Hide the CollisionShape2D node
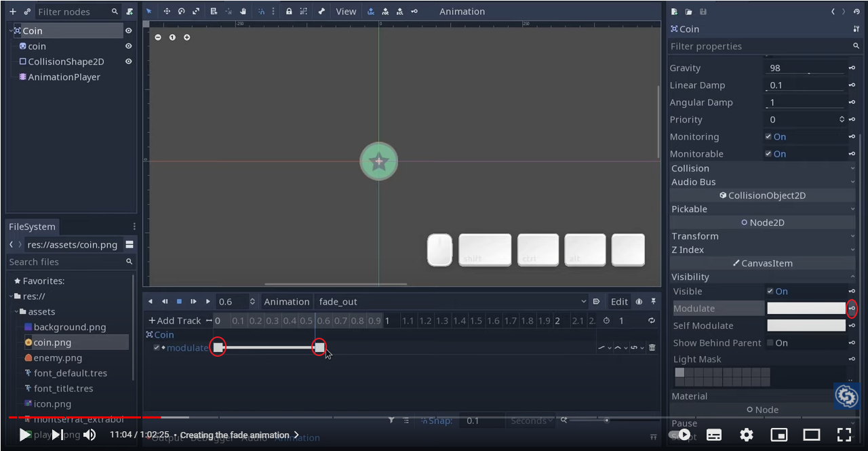 click(128, 61)
